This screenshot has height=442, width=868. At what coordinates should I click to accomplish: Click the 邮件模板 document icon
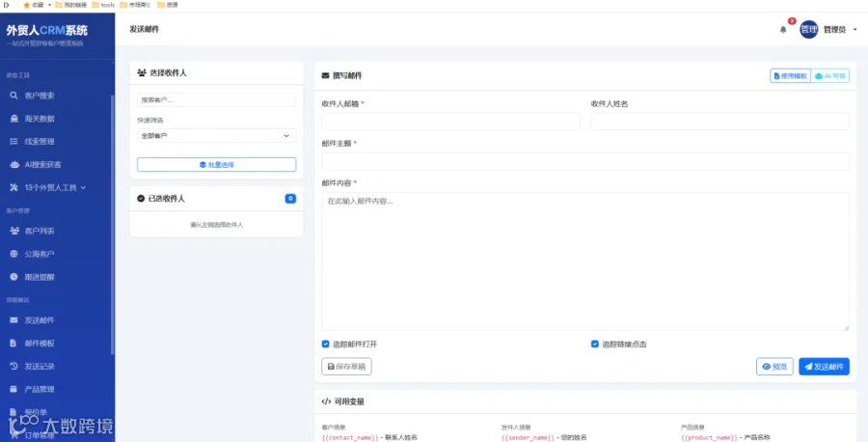(14, 344)
